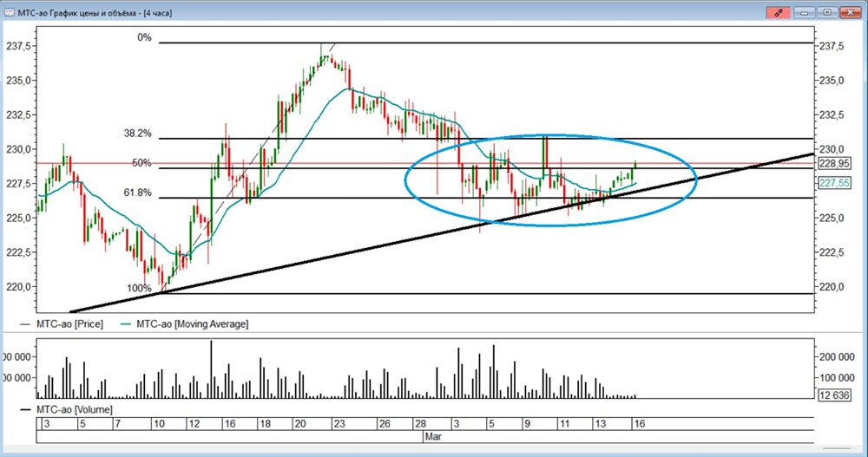Screen dimensions: 868x457
Task: Click the current price label 228,95
Action: (834, 163)
